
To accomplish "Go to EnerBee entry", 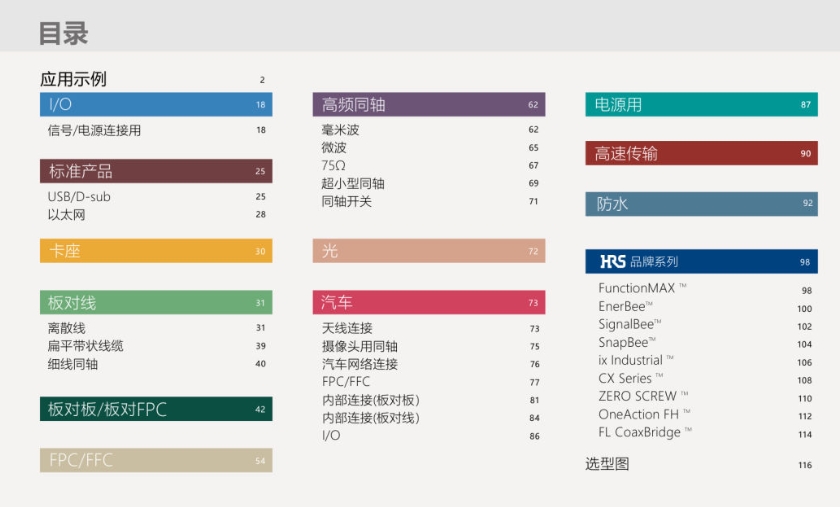I will pos(625,307).
